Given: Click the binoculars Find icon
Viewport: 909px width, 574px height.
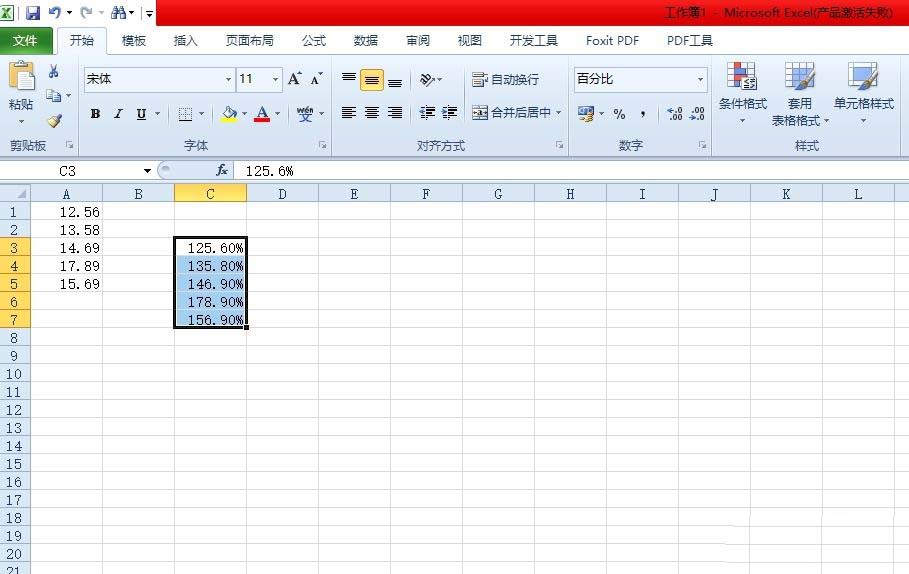Looking at the screenshot, I should coord(118,12).
